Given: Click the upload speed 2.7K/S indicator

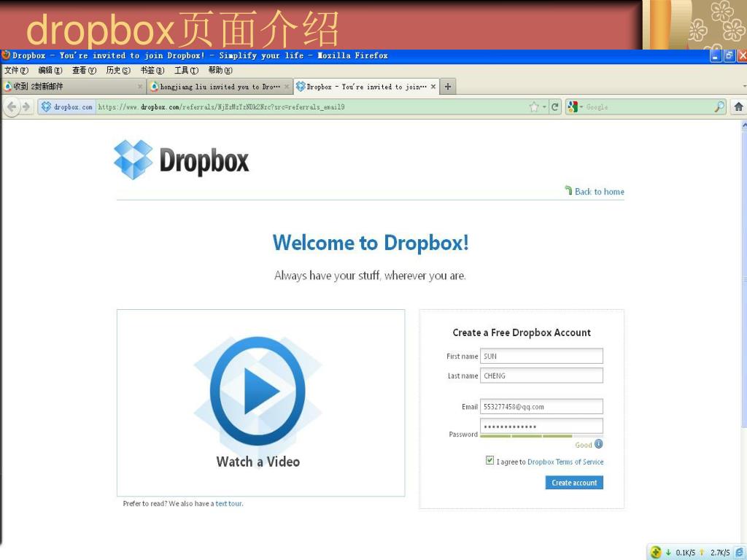Looking at the screenshot, I should 714,553.
